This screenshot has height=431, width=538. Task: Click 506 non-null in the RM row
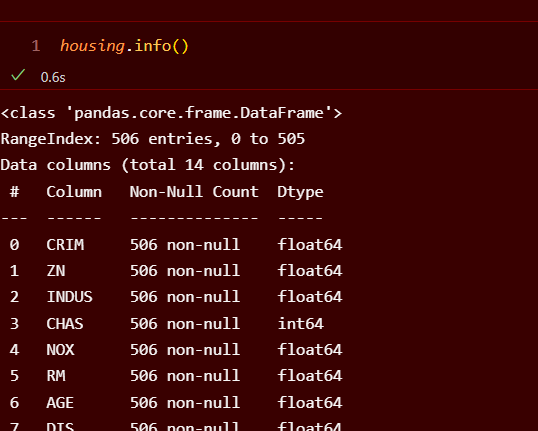click(185, 376)
